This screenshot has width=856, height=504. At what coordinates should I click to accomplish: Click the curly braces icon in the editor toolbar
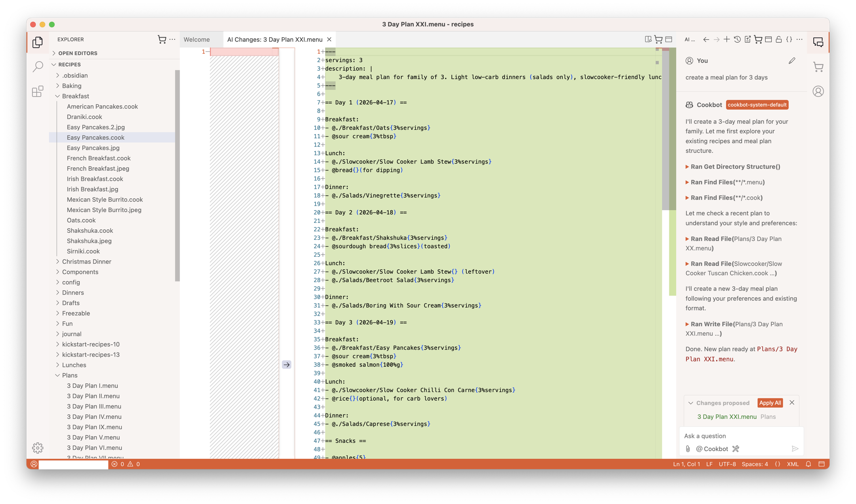click(x=789, y=39)
